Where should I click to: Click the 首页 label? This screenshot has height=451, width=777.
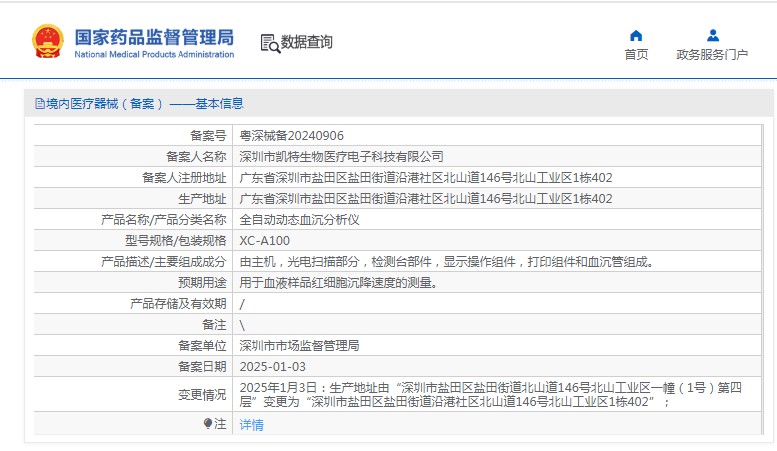[x=636, y=55]
